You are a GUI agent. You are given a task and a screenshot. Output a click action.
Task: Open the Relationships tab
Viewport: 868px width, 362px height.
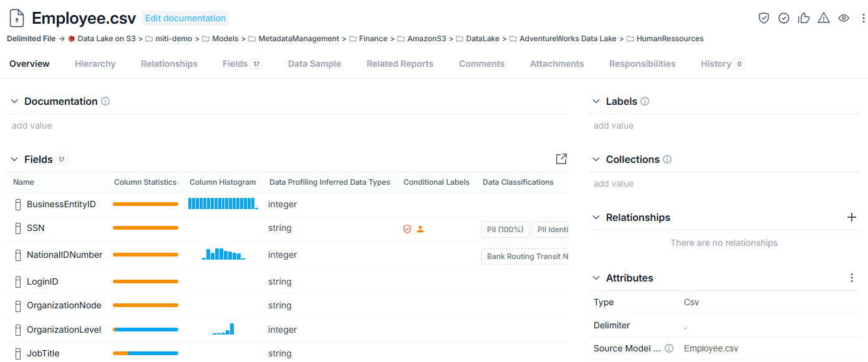click(169, 64)
